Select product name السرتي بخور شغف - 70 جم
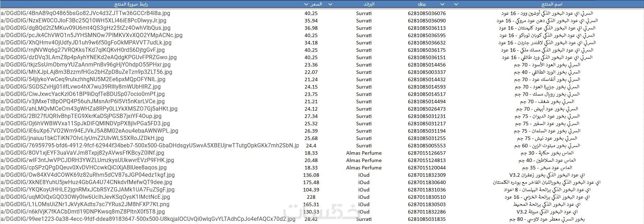644x224 pixels. pos(547,101)
